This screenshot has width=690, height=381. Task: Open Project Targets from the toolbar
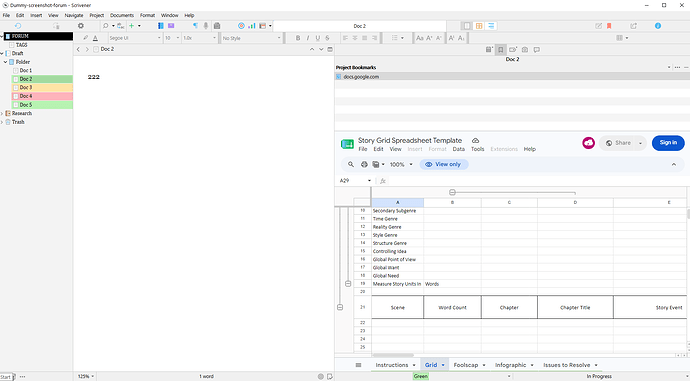point(241,26)
